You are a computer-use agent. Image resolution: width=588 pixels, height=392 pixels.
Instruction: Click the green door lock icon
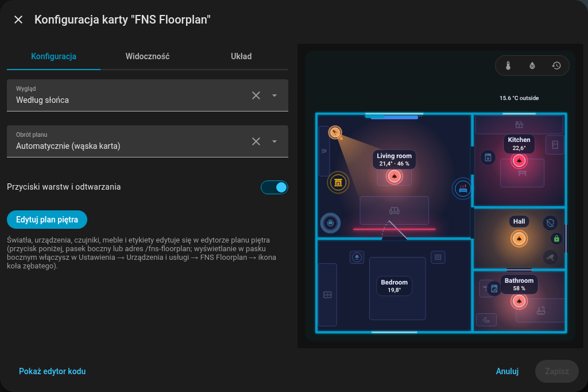point(556,239)
